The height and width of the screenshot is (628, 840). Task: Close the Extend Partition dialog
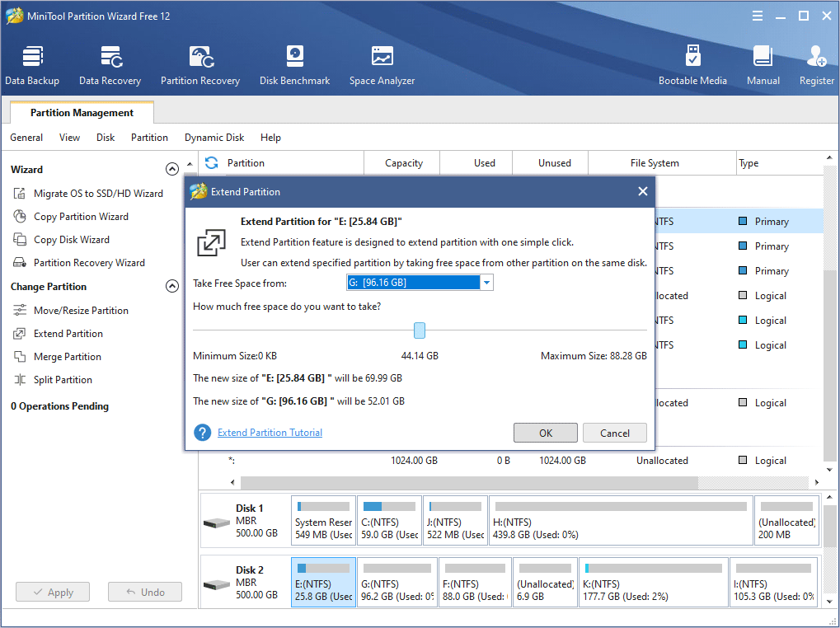[643, 192]
